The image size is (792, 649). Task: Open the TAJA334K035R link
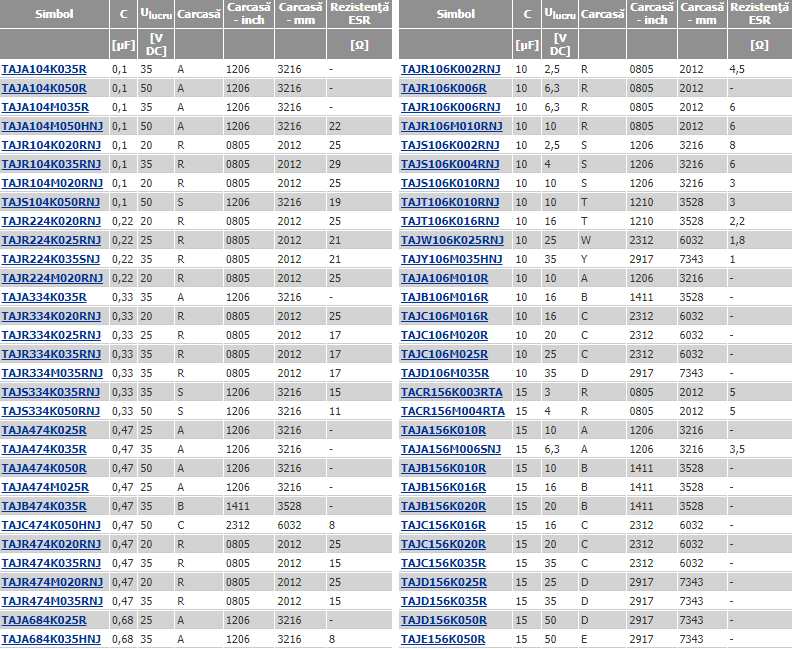[x=44, y=297]
